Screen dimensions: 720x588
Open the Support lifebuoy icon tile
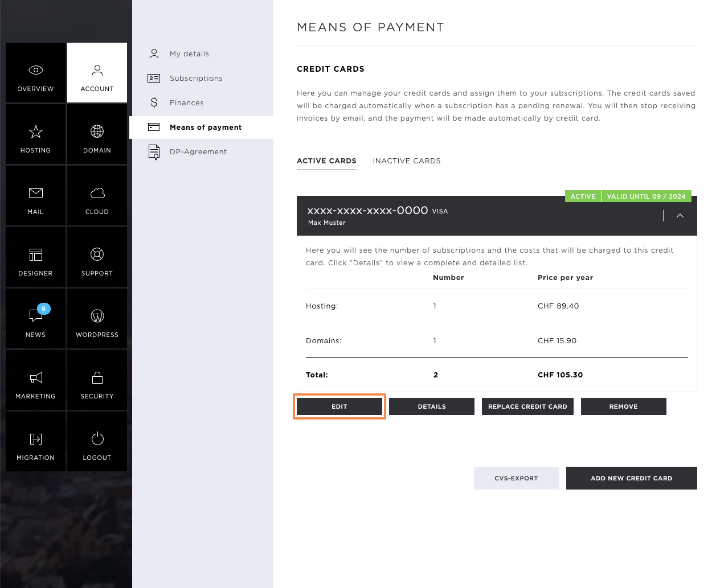coord(97,257)
